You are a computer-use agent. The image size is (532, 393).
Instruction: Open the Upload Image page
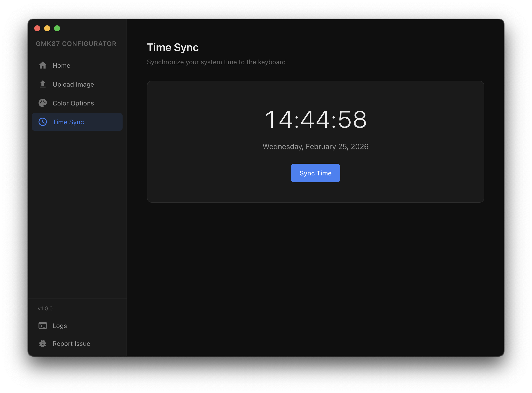(x=73, y=84)
